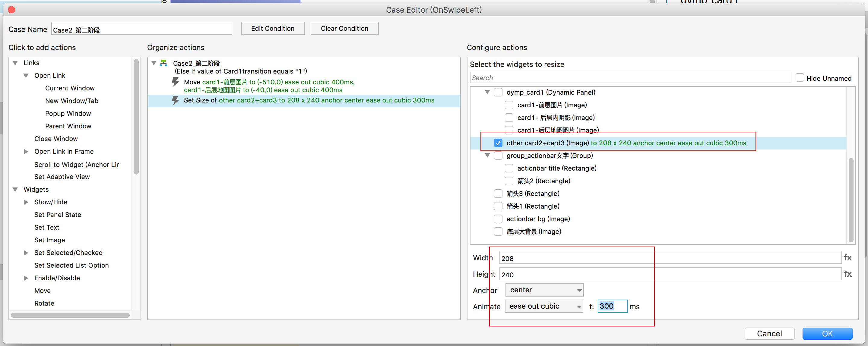Image resolution: width=868 pixels, height=346 pixels.
Task: Select the Set Panel State action
Action: point(58,215)
